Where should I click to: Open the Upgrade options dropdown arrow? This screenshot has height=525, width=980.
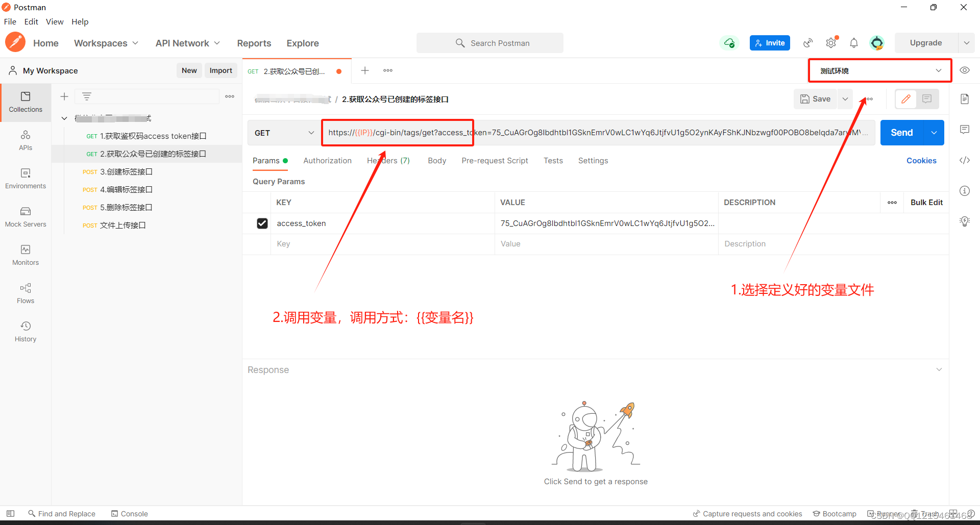coord(966,43)
